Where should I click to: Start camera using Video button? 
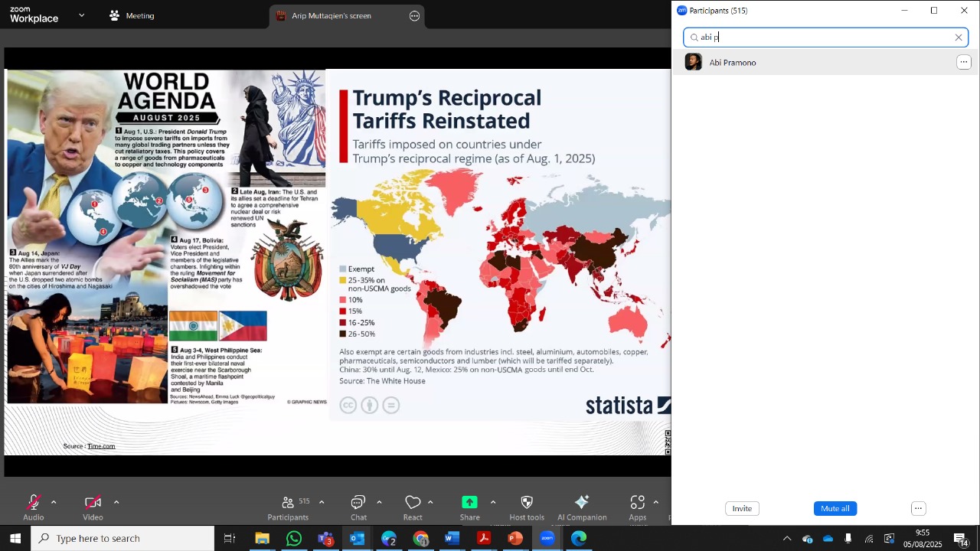click(93, 503)
